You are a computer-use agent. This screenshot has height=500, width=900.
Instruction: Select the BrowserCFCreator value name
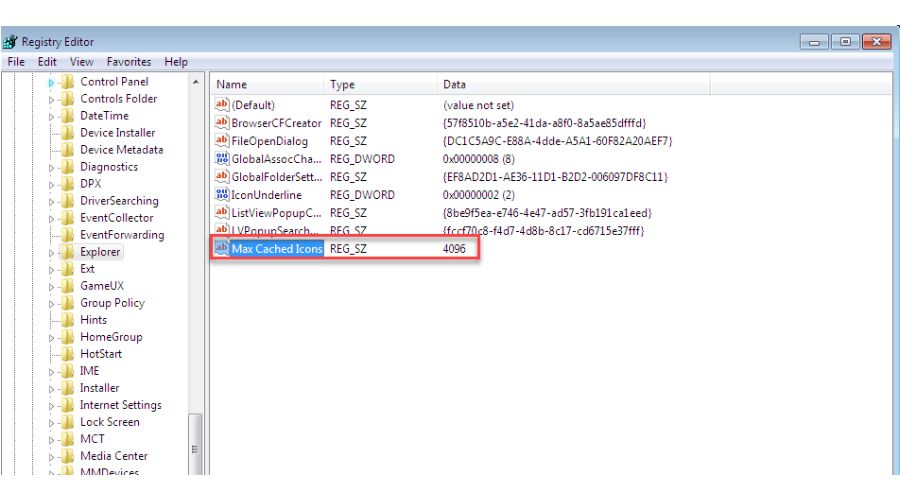click(277, 123)
